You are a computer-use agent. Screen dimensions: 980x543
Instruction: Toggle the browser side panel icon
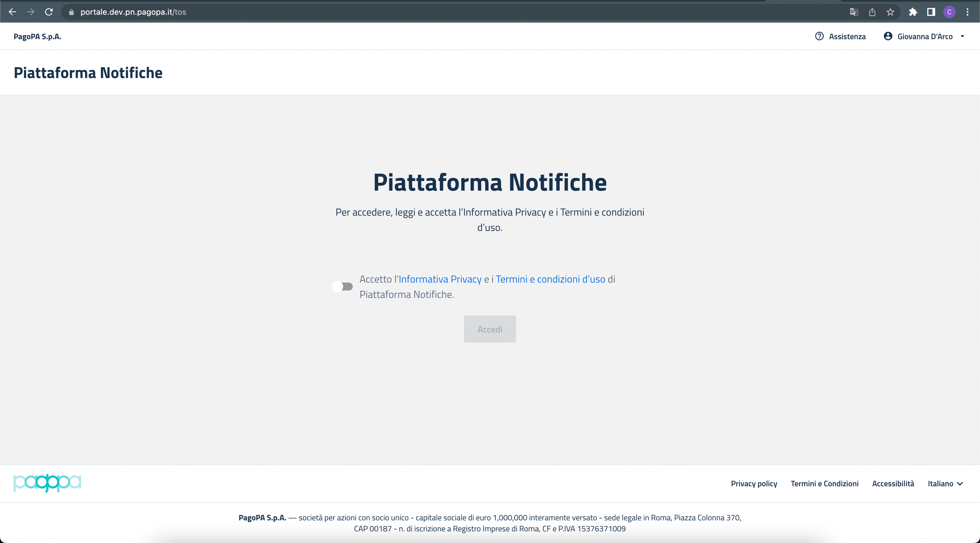[931, 12]
